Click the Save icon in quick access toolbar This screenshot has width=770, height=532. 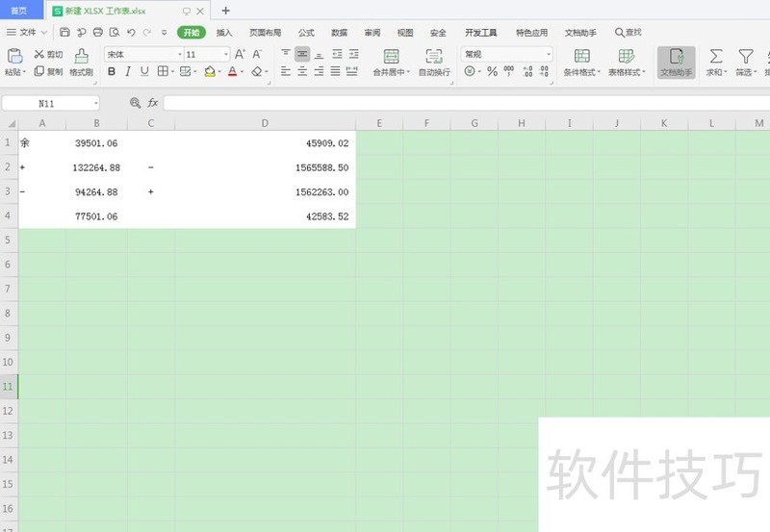[64, 33]
